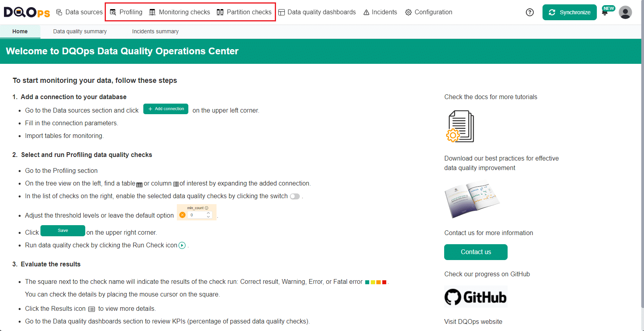The image size is (644, 331).
Task: Toggle the example check switch
Action: [x=295, y=197]
